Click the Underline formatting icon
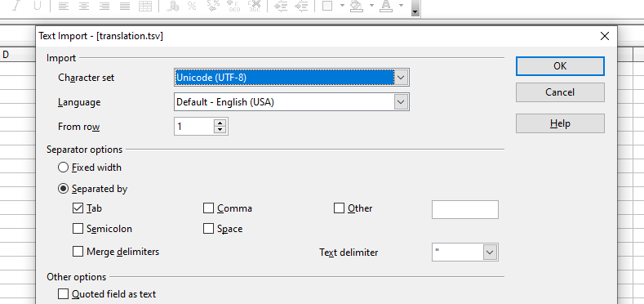644x304 pixels. coord(38,6)
